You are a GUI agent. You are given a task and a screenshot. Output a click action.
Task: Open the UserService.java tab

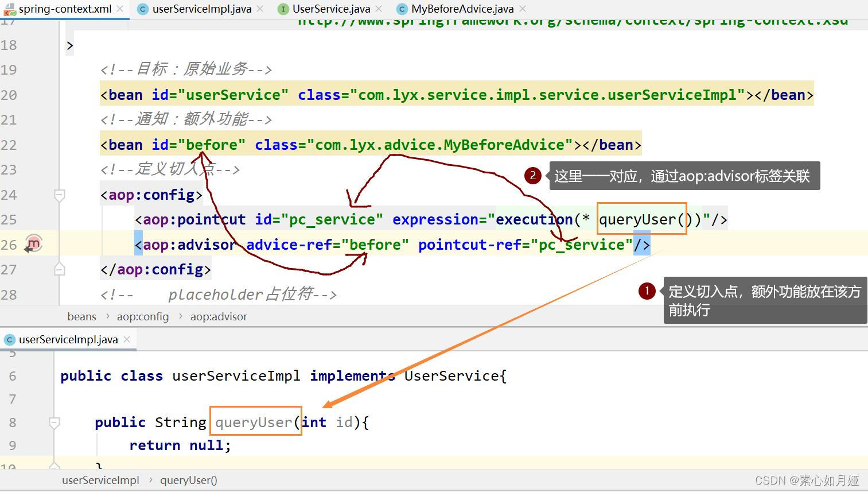click(331, 9)
